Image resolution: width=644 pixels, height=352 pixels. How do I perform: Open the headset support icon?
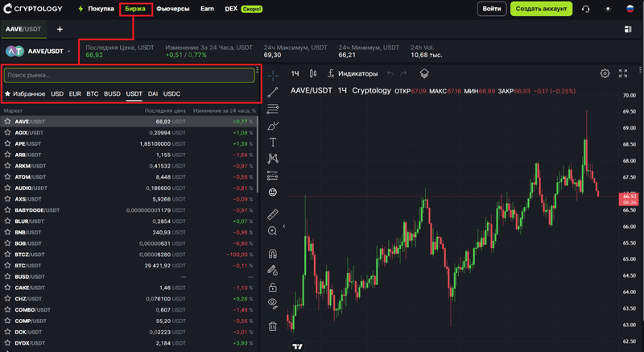pyautogui.click(x=586, y=9)
